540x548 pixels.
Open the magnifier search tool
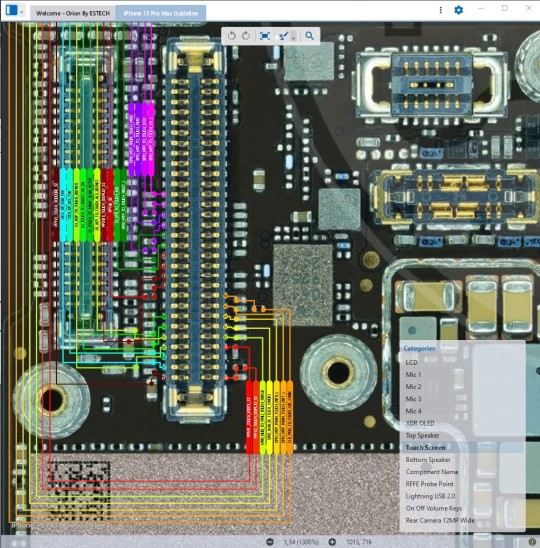[309, 36]
